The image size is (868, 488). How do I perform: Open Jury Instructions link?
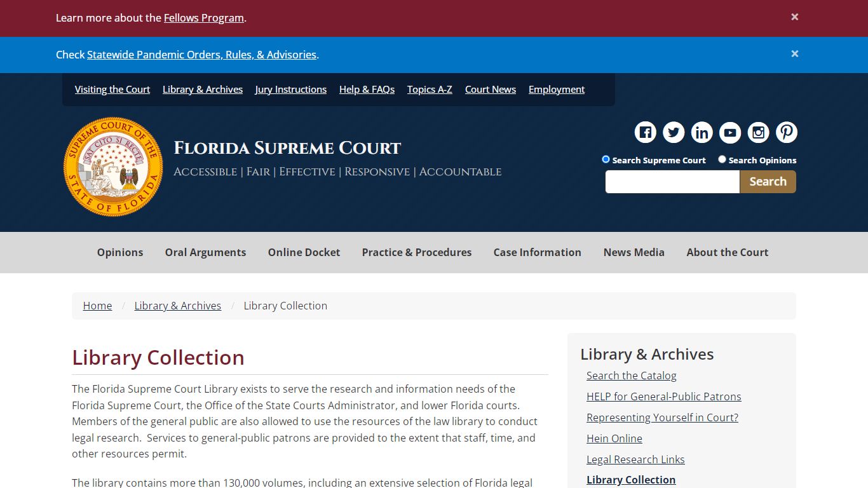click(x=291, y=90)
